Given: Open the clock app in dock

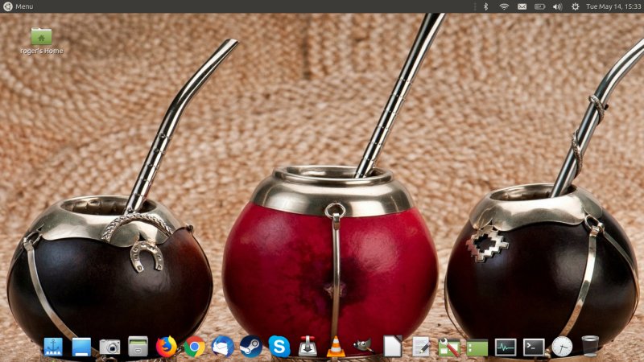Looking at the screenshot, I should (x=562, y=347).
